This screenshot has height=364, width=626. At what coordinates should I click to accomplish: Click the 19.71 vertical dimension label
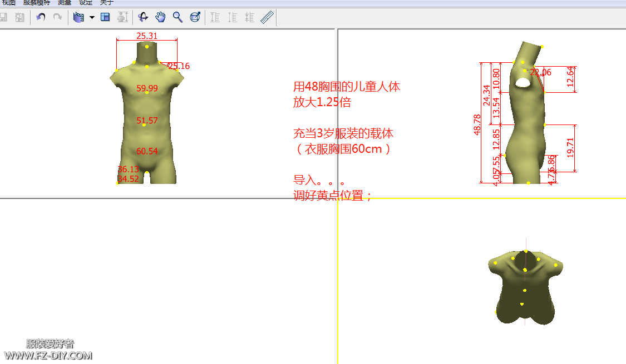[x=570, y=147]
